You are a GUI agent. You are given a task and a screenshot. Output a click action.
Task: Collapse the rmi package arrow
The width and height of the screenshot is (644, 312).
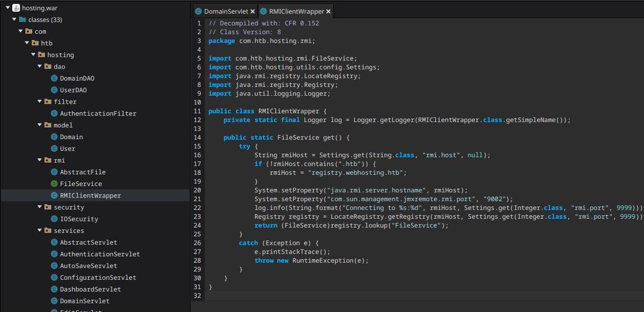pos(40,160)
